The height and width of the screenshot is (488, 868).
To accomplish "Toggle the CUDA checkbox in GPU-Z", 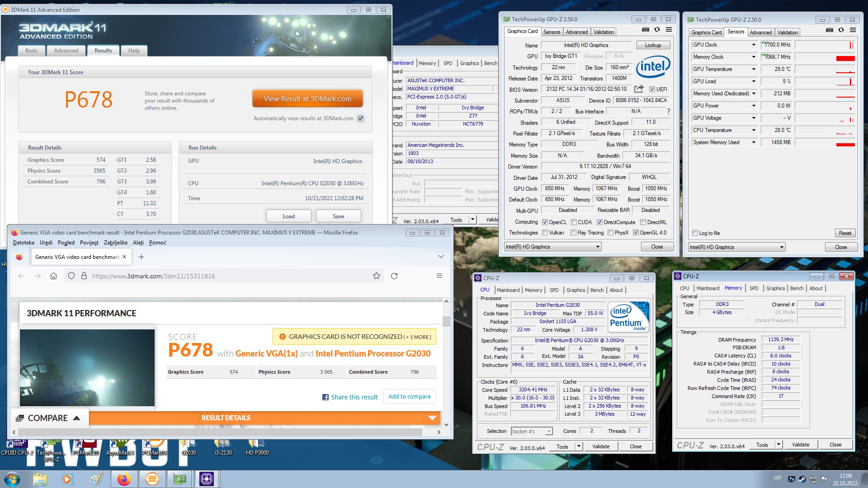I will click(574, 222).
